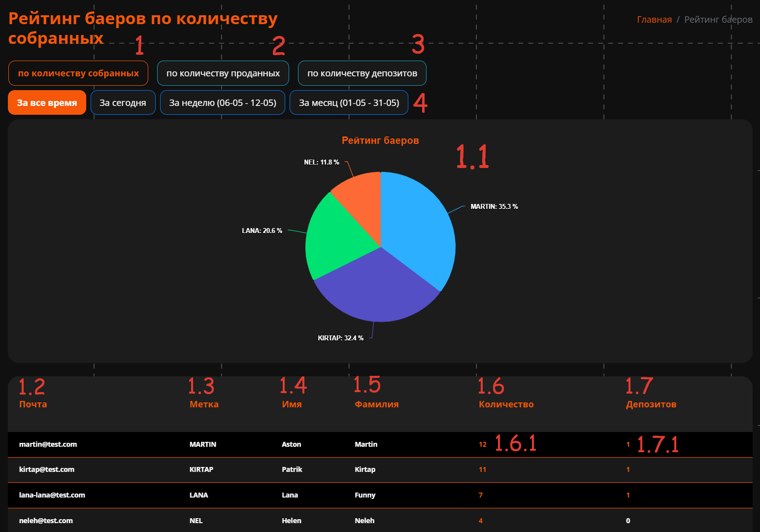Click the quantity value 4 for Neleh
This screenshot has height=532, width=760.
point(481,521)
